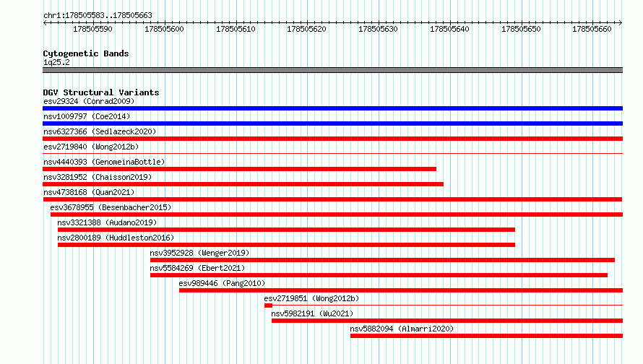Image resolution: width=643 pixels, height=364 pixels.
Task: Select the blue esv29324 variant bar
Action: 332,108
